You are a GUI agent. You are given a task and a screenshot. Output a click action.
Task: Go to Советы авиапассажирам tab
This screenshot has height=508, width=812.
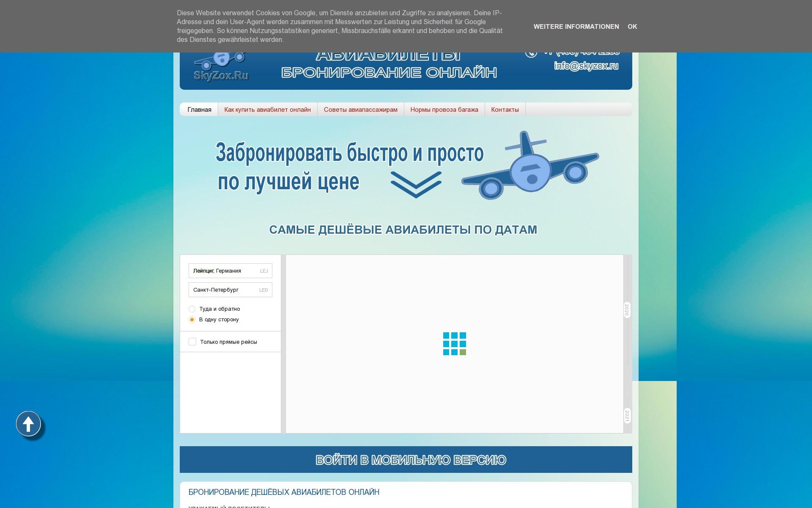pos(360,110)
